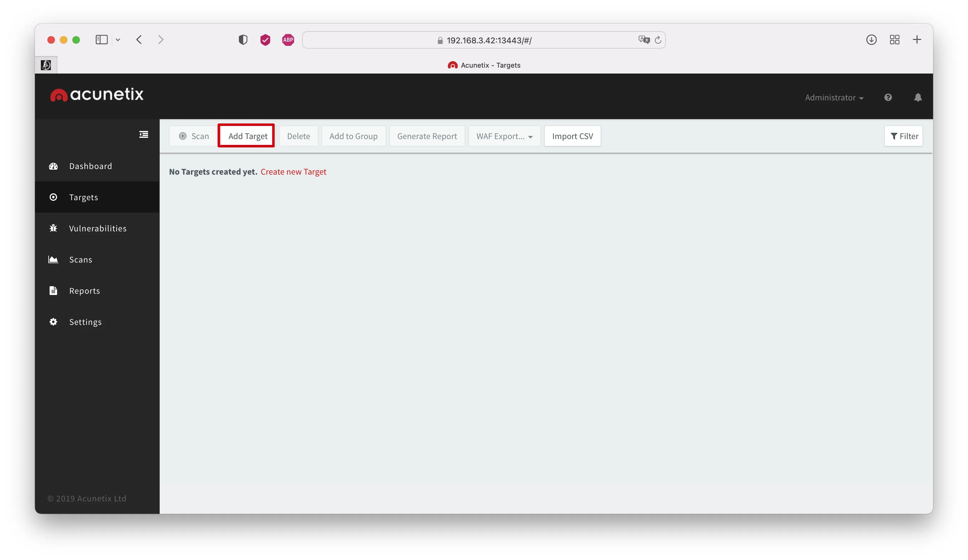Click the privacy shield icon
968x560 pixels.
[x=243, y=40]
